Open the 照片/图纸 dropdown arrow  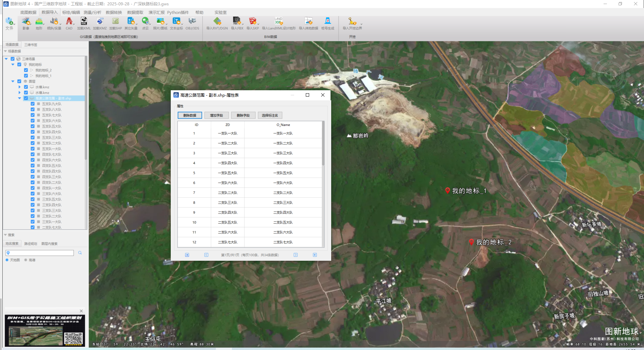166,24
